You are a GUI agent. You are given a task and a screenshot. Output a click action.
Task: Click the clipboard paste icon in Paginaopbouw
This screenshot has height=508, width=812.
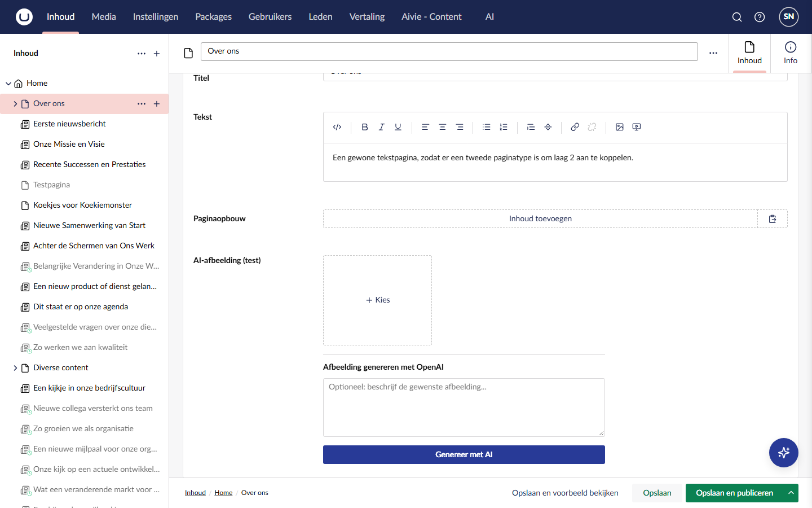[x=773, y=219]
